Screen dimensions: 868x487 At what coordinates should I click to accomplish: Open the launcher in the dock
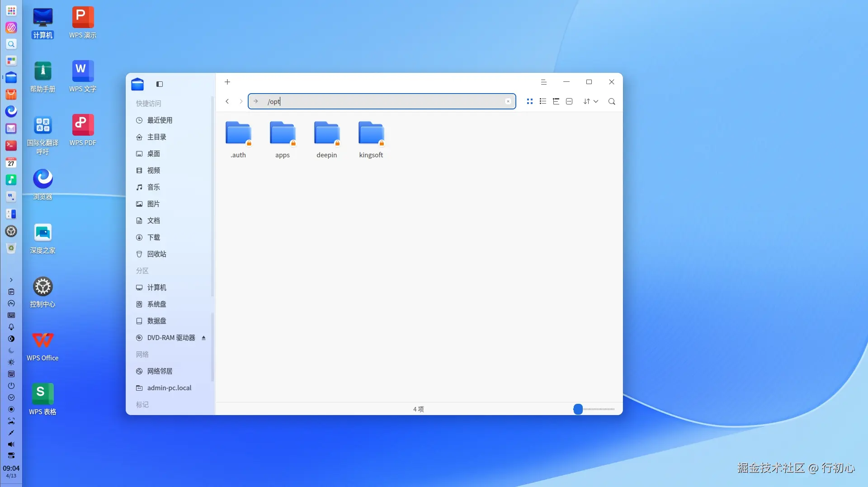click(x=11, y=11)
